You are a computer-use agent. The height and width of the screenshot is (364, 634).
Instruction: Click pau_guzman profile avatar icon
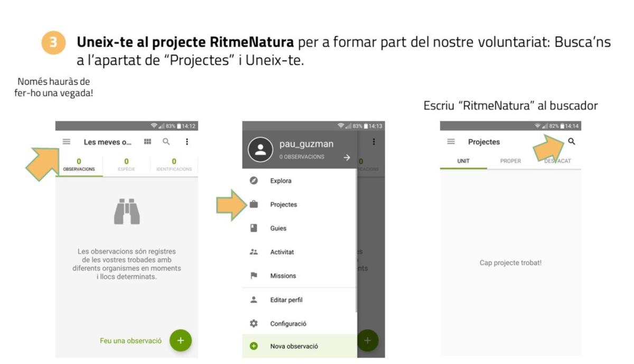tap(260, 150)
